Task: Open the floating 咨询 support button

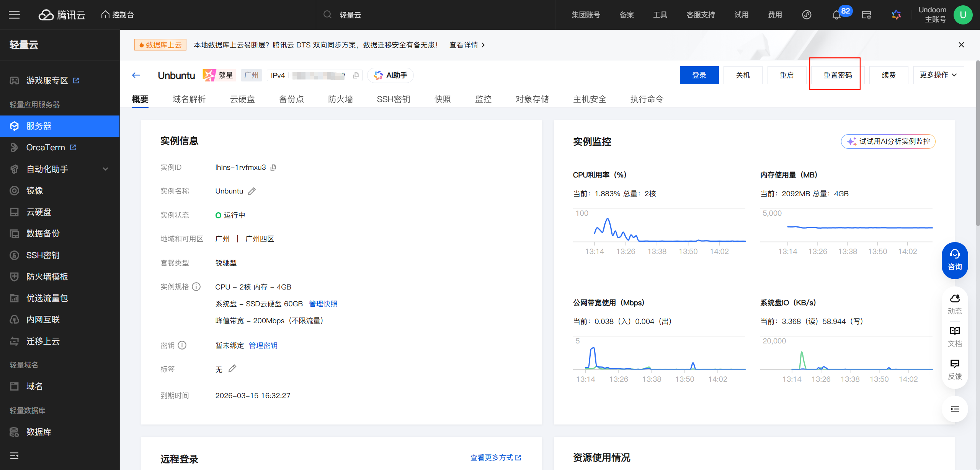Action: [954, 260]
